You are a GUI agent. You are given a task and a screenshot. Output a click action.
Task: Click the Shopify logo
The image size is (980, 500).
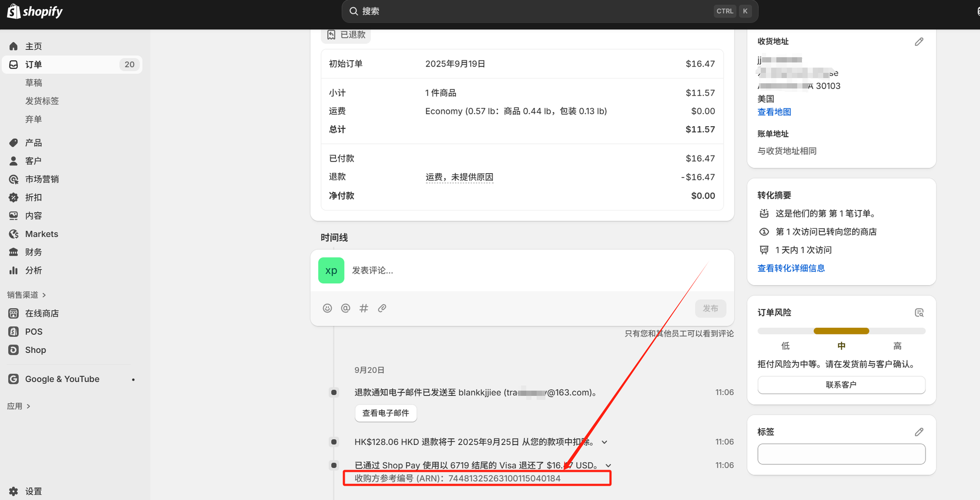[x=35, y=11]
